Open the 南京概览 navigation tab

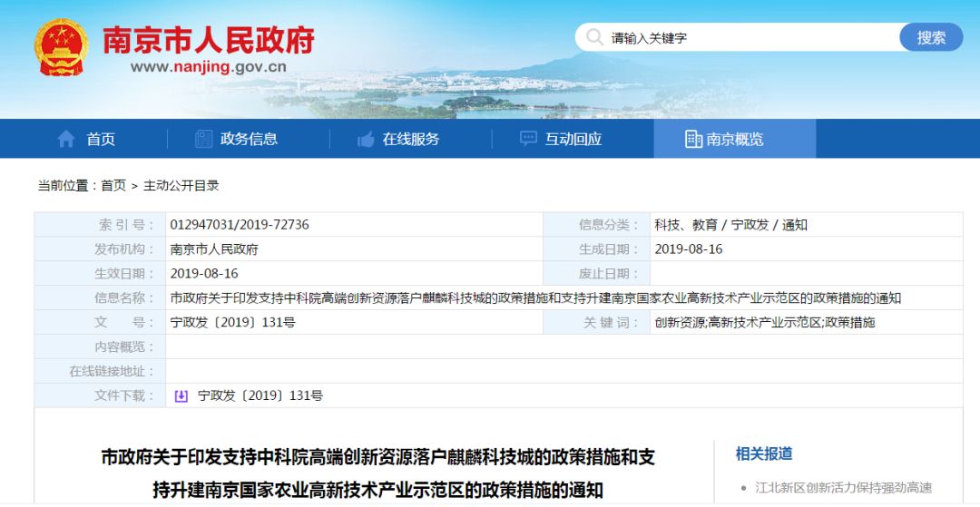click(735, 139)
